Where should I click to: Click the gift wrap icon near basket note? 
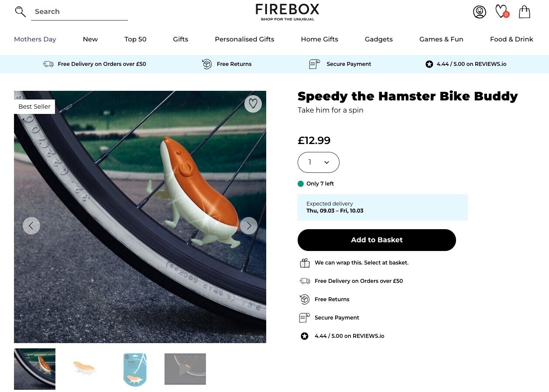tap(304, 262)
